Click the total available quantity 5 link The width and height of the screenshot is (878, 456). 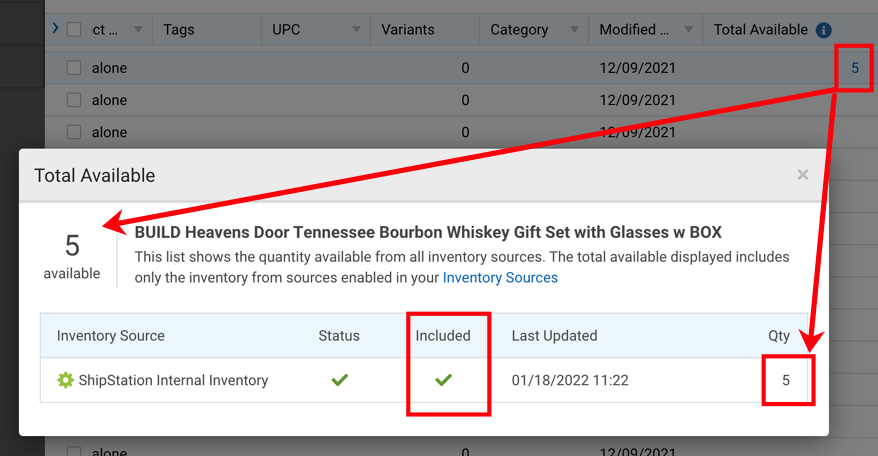point(855,68)
